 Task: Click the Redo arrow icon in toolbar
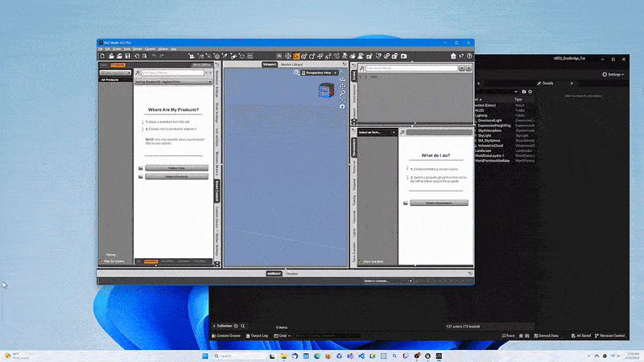point(162,56)
